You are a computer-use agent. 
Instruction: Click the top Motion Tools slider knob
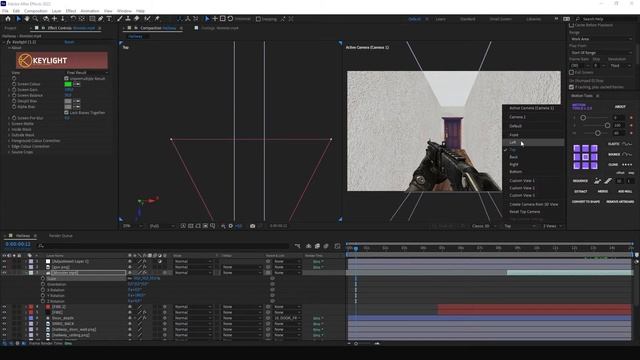(x=583, y=118)
